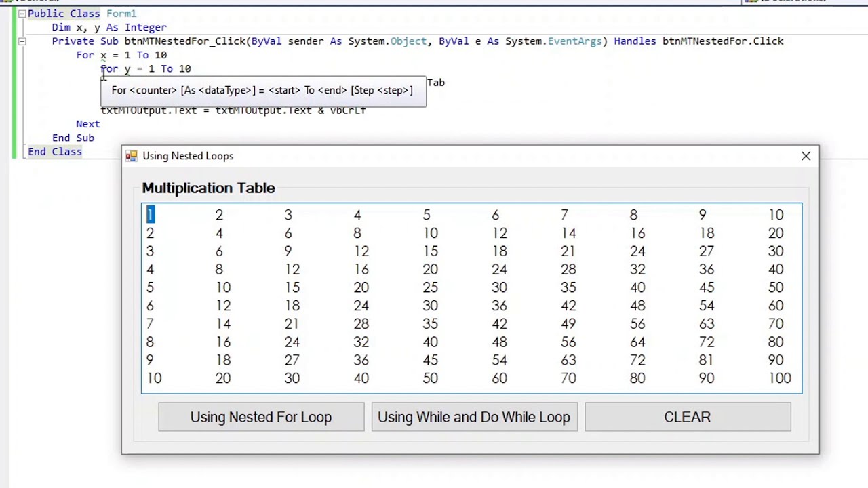Image resolution: width=868 pixels, height=488 pixels.
Task: Click the 'End Class' code line
Action: pyautogui.click(x=55, y=152)
